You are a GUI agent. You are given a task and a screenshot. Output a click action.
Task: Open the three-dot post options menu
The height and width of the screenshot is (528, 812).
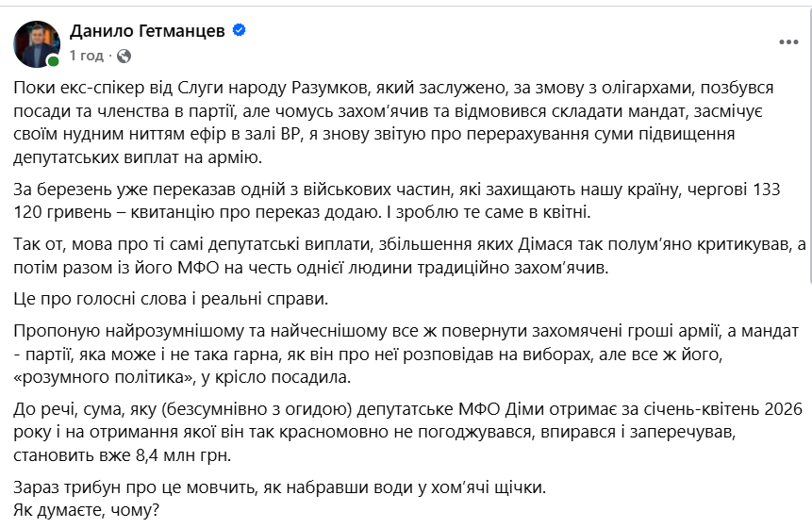pos(787,42)
